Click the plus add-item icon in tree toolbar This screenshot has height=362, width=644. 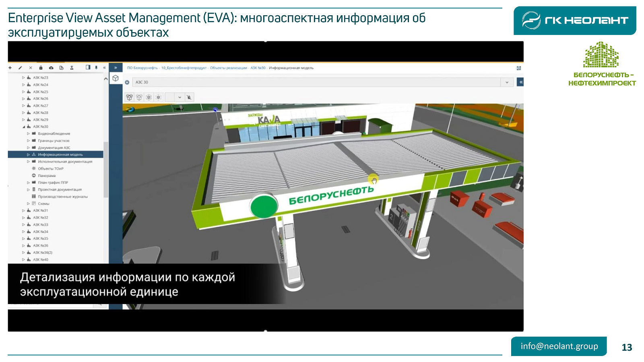[10, 68]
